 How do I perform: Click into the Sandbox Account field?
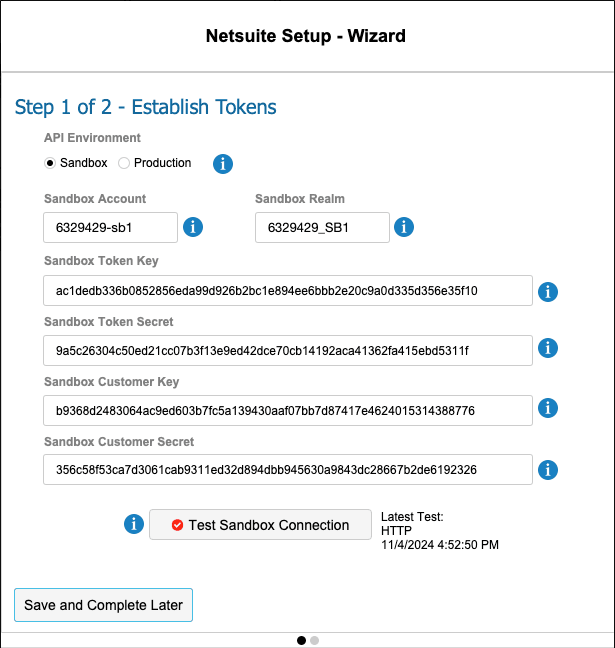(x=110, y=227)
